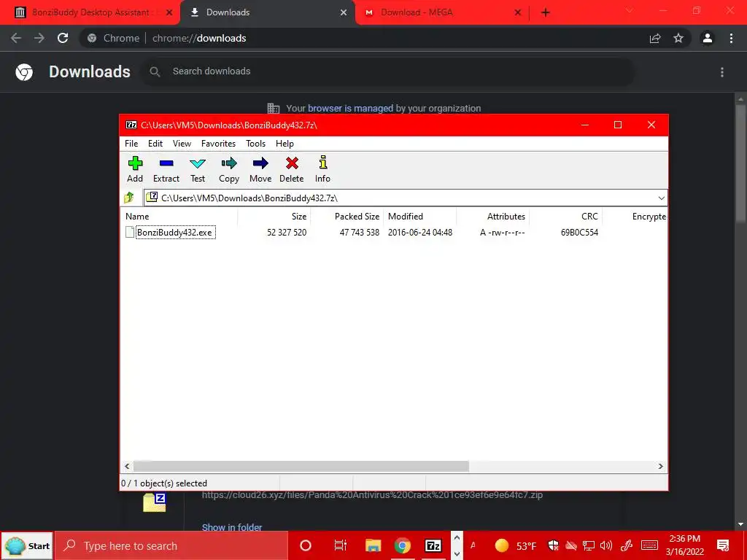
Task: Click the red Delete icon
Action: [x=292, y=169]
